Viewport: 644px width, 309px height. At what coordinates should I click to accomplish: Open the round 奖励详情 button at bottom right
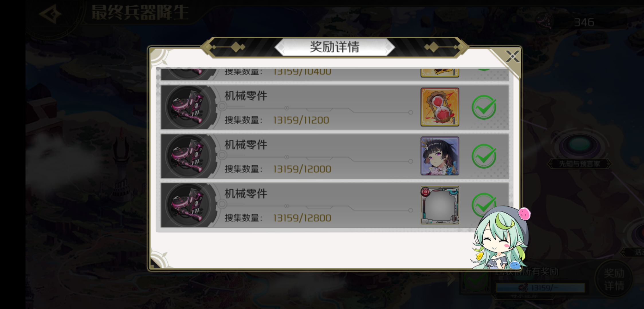(x=614, y=279)
